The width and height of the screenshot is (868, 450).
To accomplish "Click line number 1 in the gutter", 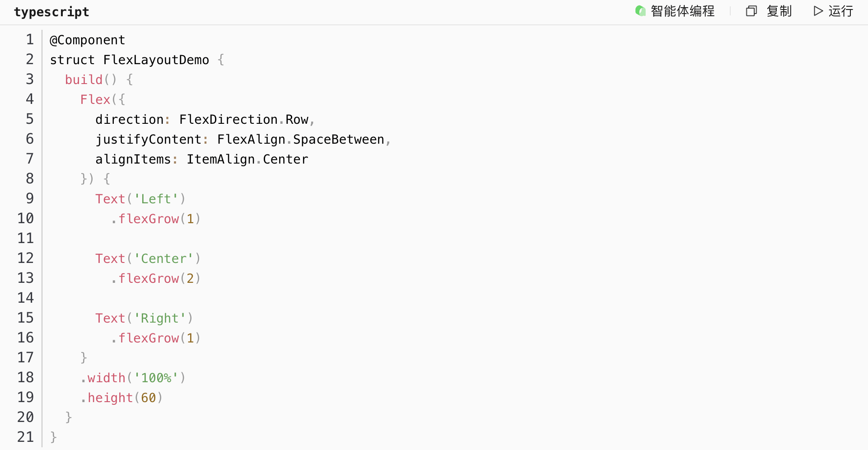I will [30, 40].
